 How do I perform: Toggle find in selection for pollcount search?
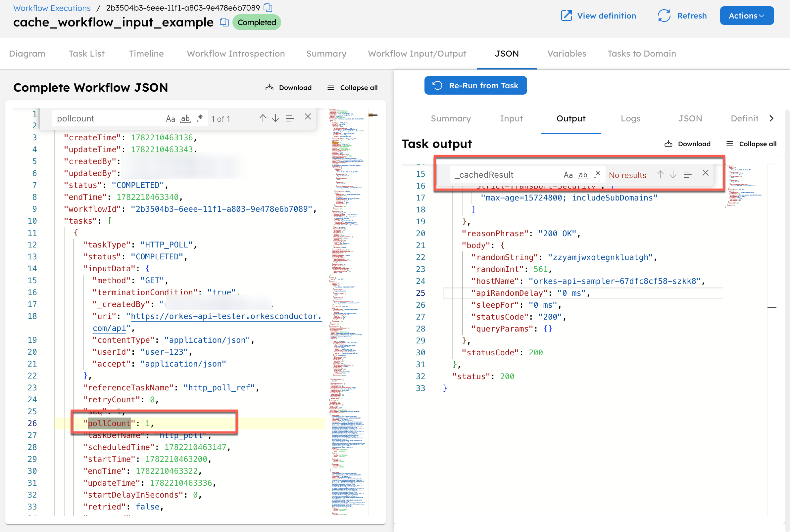(x=290, y=118)
